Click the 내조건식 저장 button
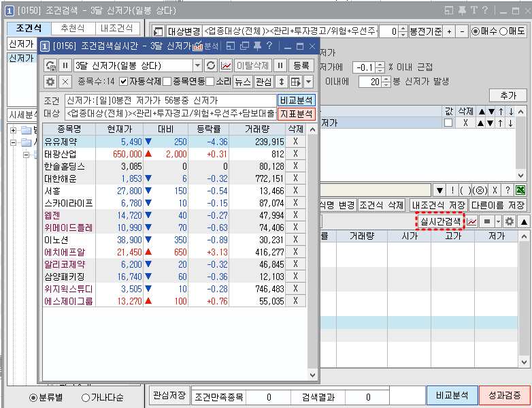This screenshot has height=408, width=532. 438,205
